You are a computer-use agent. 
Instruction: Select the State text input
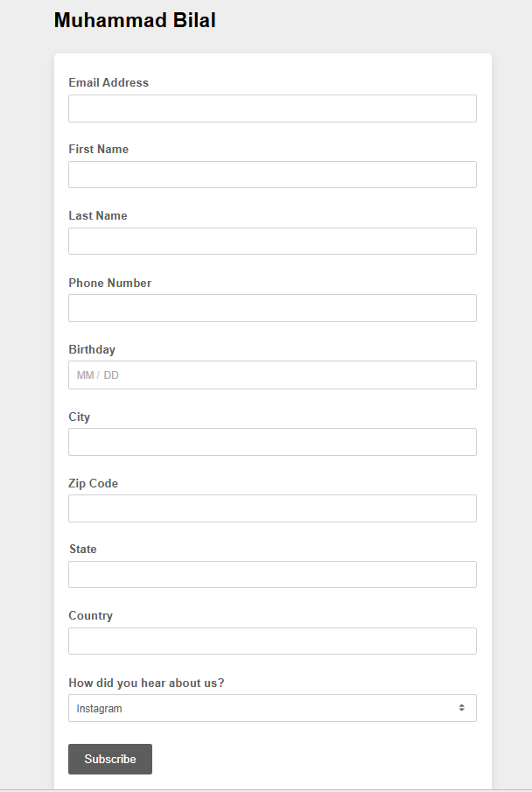(x=272, y=574)
